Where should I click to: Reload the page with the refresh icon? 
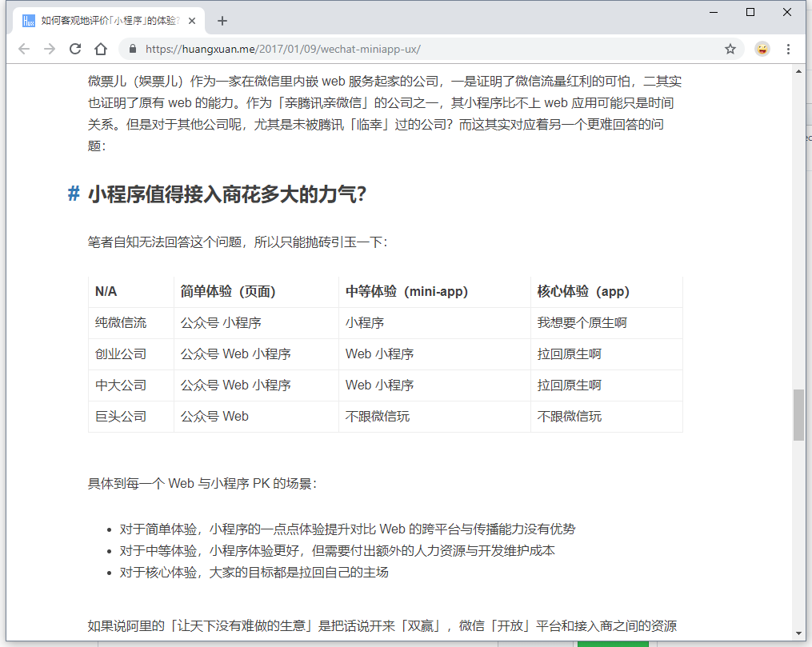click(x=75, y=49)
